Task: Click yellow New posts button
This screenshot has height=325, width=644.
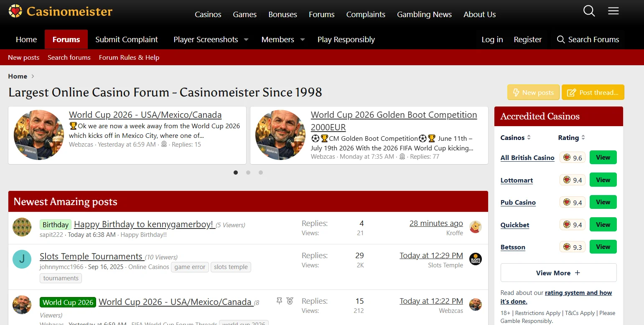Action: [x=533, y=92]
